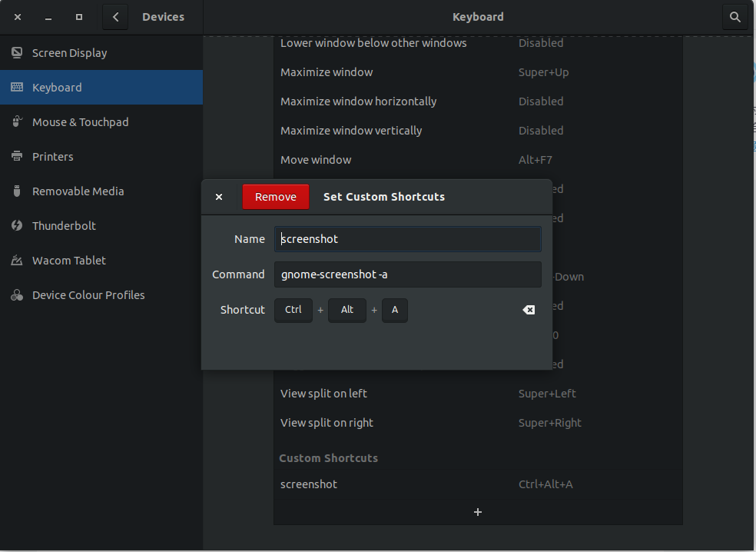Click the Thunderbolt lightning icon

click(17, 225)
